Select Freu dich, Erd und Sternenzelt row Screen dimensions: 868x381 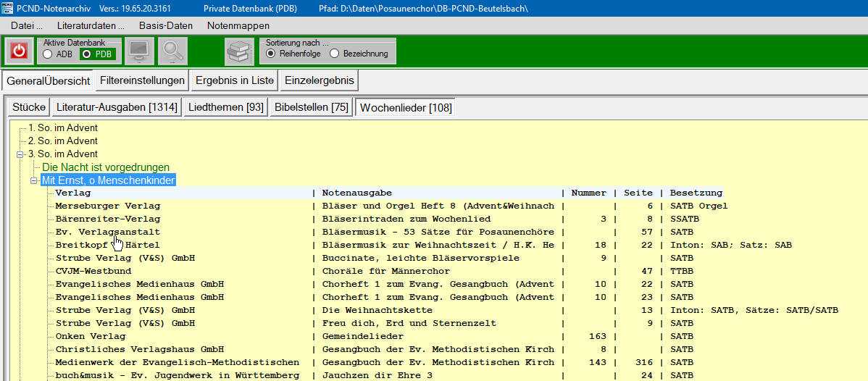coord(374,323)
